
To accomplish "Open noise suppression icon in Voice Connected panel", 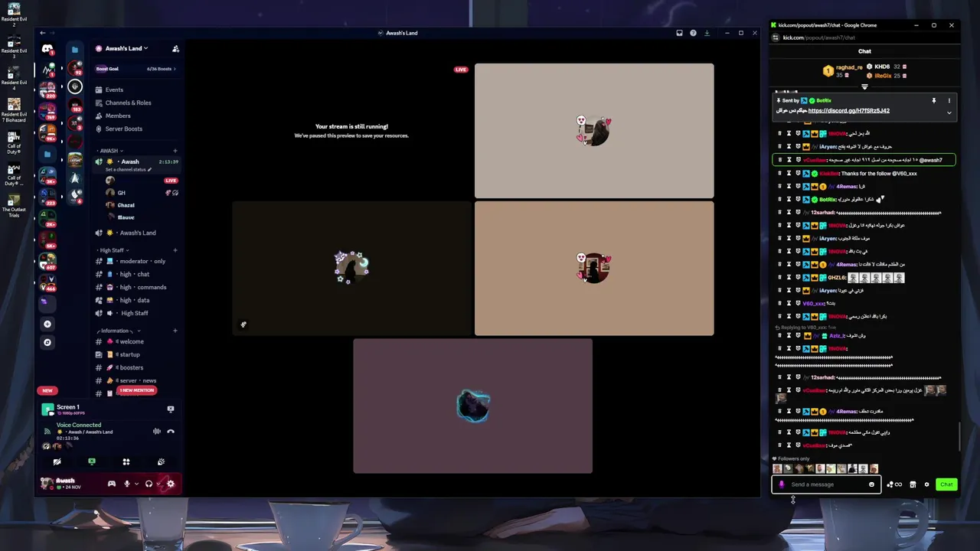I will pyautogui.click(x=157, y=431).
